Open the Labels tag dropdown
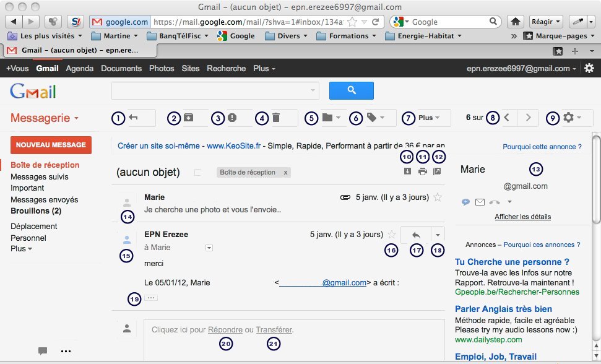 coord(376,118)
